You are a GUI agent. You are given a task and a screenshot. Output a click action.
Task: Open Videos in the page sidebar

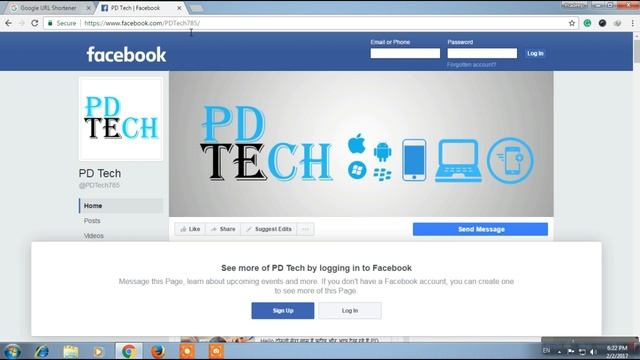click(93, 236)
